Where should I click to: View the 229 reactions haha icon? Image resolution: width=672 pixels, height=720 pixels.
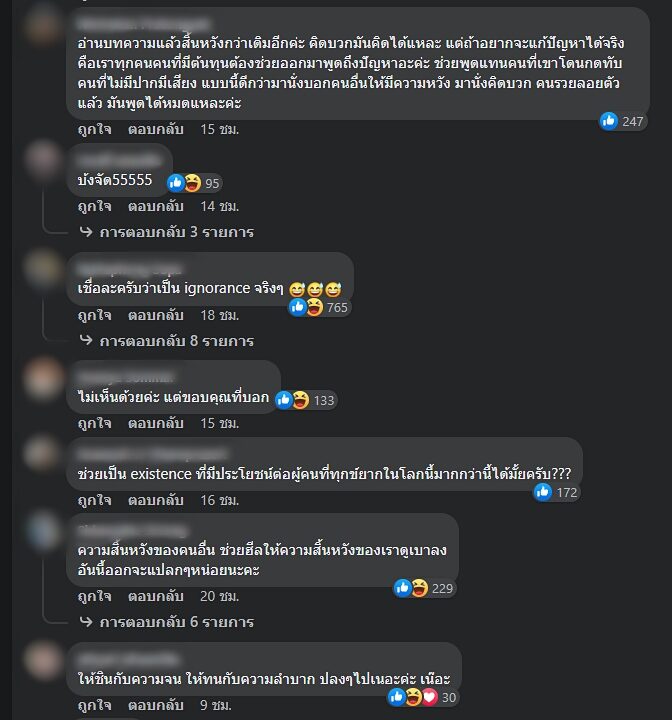pyautogui.click(x=419, y=588)
